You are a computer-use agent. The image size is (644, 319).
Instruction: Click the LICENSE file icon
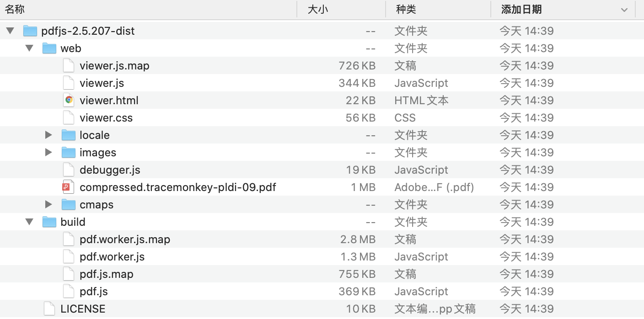(x=49, y=309)
